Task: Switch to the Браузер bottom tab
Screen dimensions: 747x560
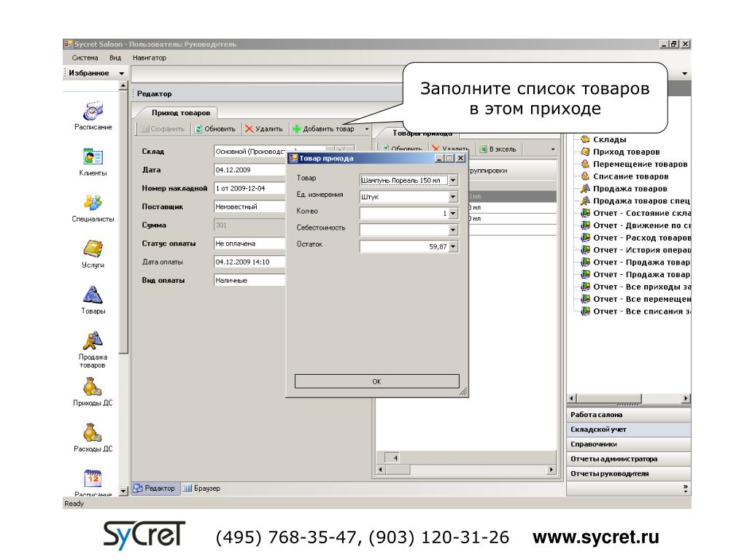Action: pos(202,488)
